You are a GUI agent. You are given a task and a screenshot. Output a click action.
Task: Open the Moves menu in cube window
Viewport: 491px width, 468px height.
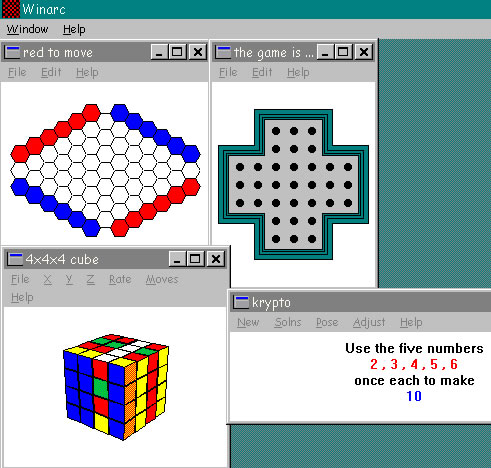pyautogui.click(x=162, y=279)
